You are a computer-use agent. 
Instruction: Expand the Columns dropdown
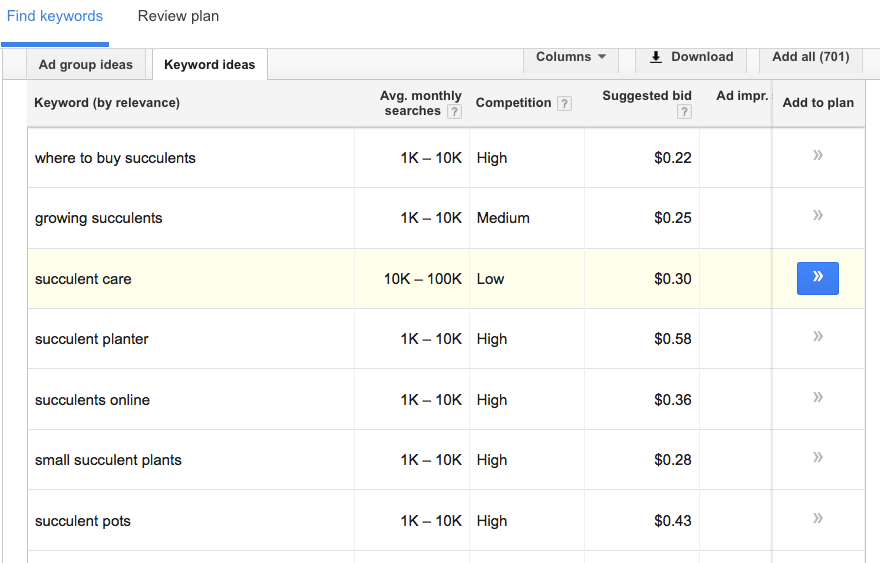click(571, 57)
